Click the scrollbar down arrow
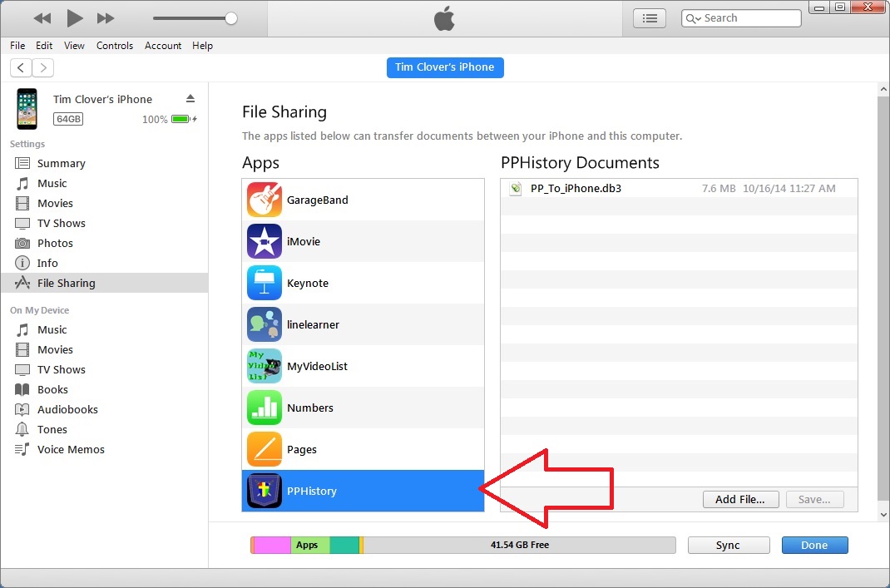890x588 pixels. pos(883,516)
